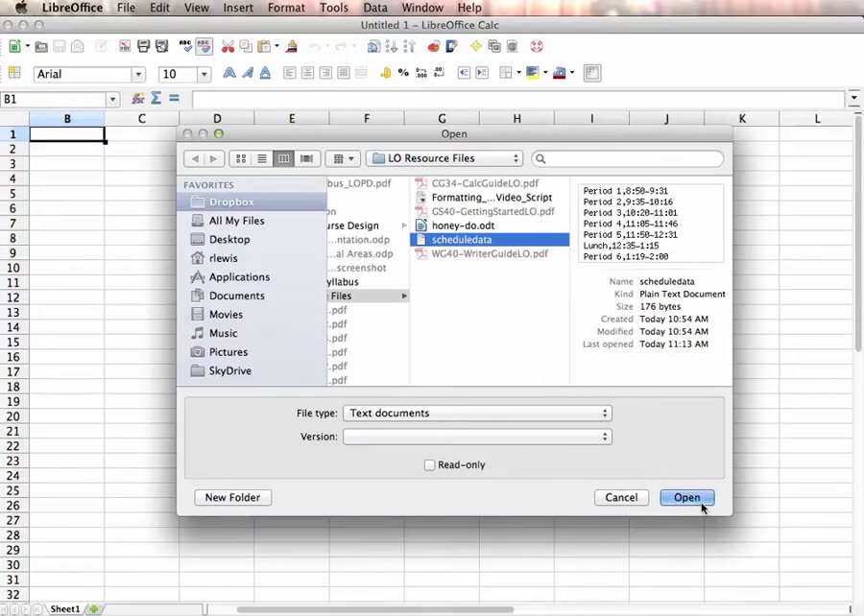Click the Increase Indent toolbar icon
The height and width of the screenshot is (616, 864).
coord(482,73)
